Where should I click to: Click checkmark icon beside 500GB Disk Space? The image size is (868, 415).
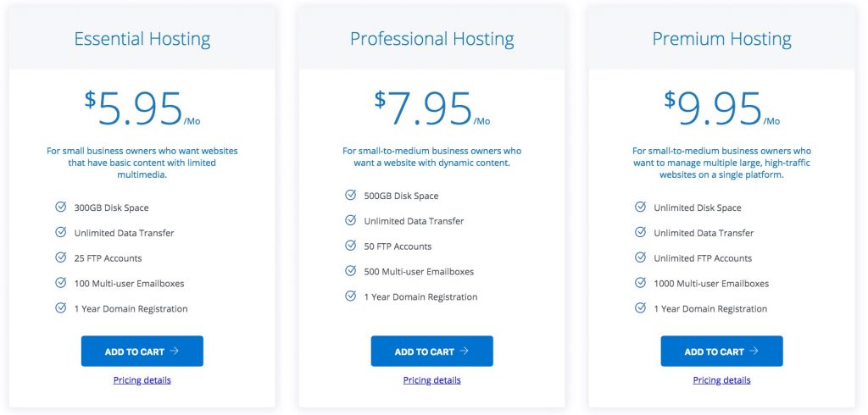[x=351, y=195]
